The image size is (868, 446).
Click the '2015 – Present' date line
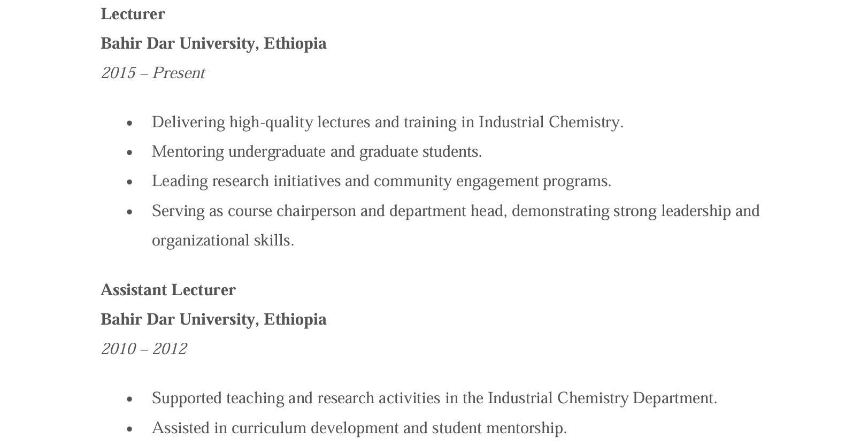(x=152, y=73)
